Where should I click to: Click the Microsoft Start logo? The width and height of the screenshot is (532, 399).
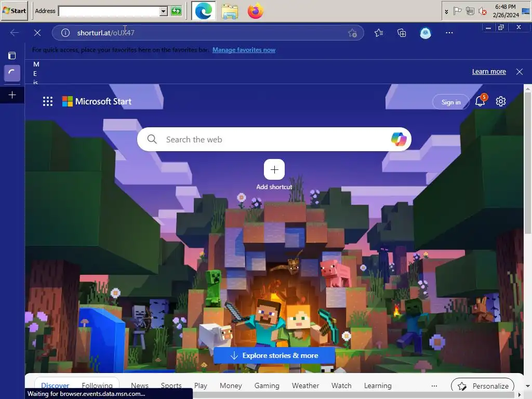[97, 101]
